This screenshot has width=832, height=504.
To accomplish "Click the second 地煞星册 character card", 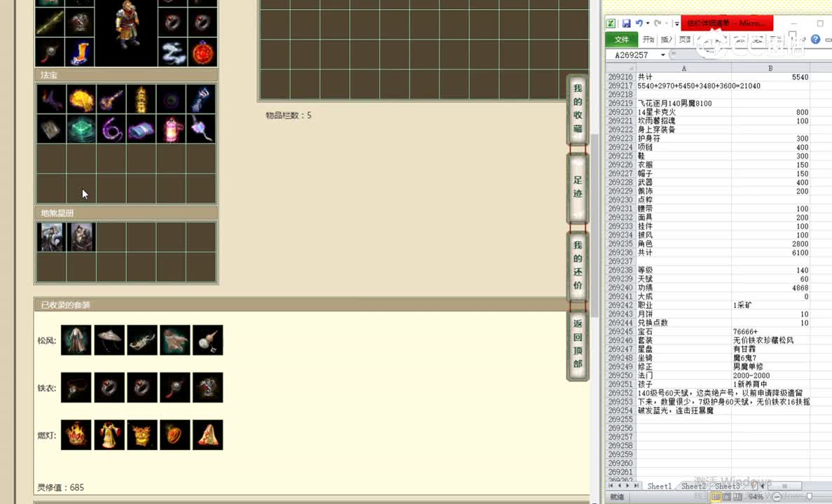I will click(82, 237).
